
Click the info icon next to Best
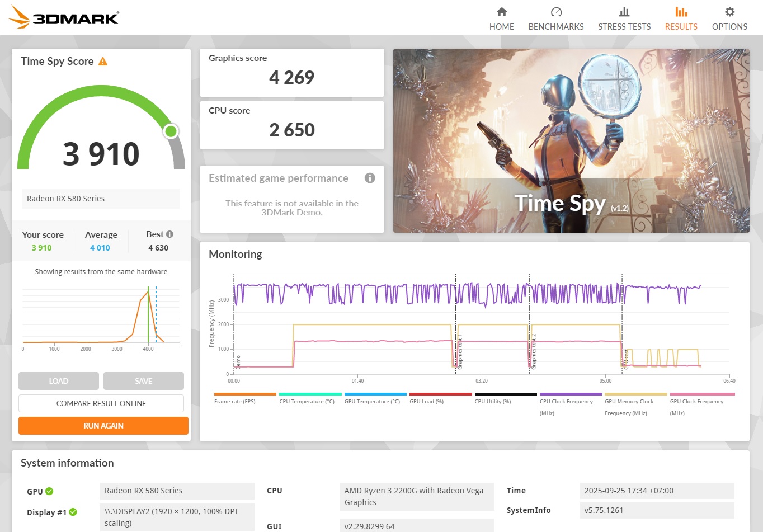coord(169,234)
